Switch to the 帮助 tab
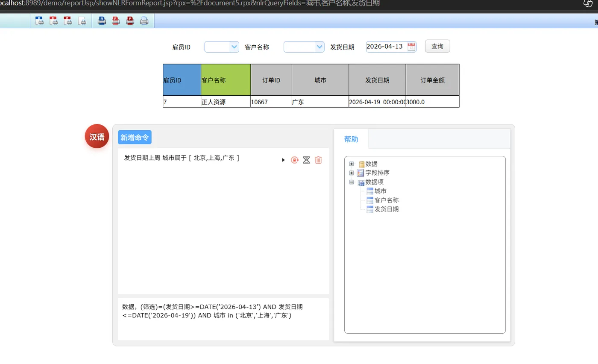The image size is (598, 364). pyautogui.click(x=350, y=139)
